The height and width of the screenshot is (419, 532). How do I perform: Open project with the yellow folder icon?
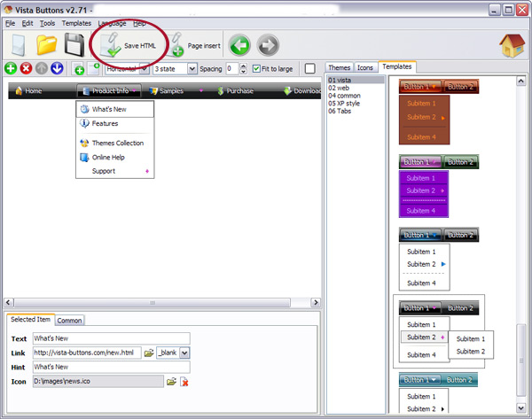pos(46,44)
